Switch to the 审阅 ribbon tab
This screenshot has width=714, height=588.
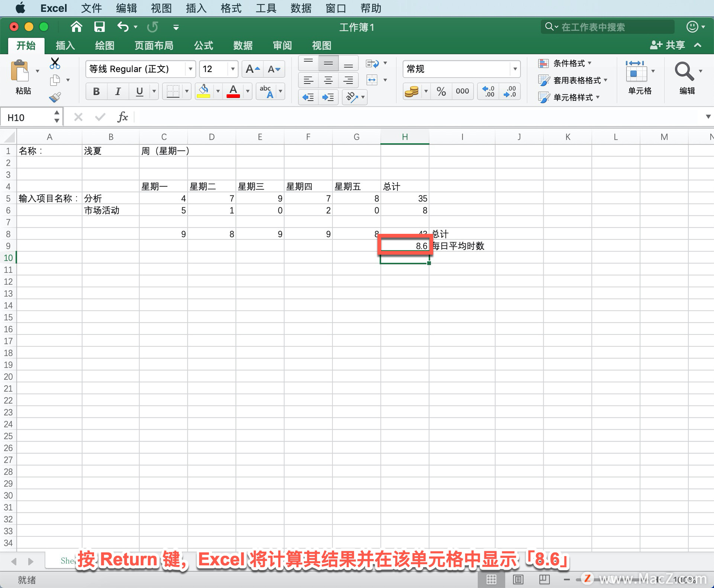click(282, 45)
